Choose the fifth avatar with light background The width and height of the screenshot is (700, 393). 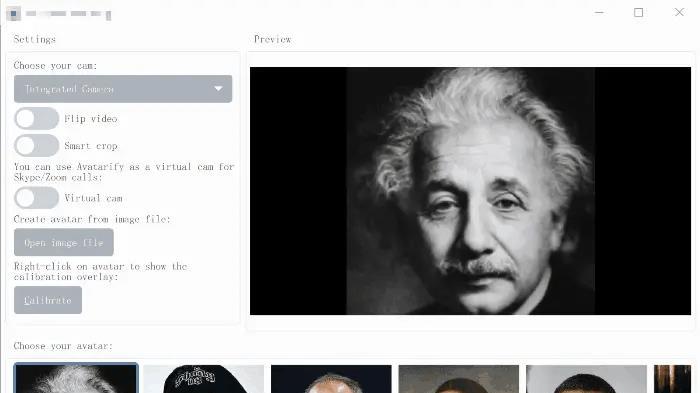point(586,379)
